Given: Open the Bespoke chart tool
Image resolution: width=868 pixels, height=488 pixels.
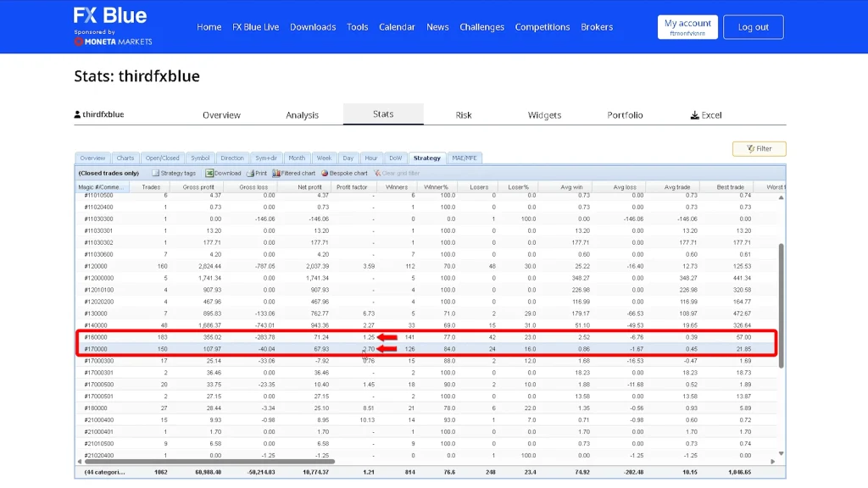Looking at the screenshot, I should (344, 173).
